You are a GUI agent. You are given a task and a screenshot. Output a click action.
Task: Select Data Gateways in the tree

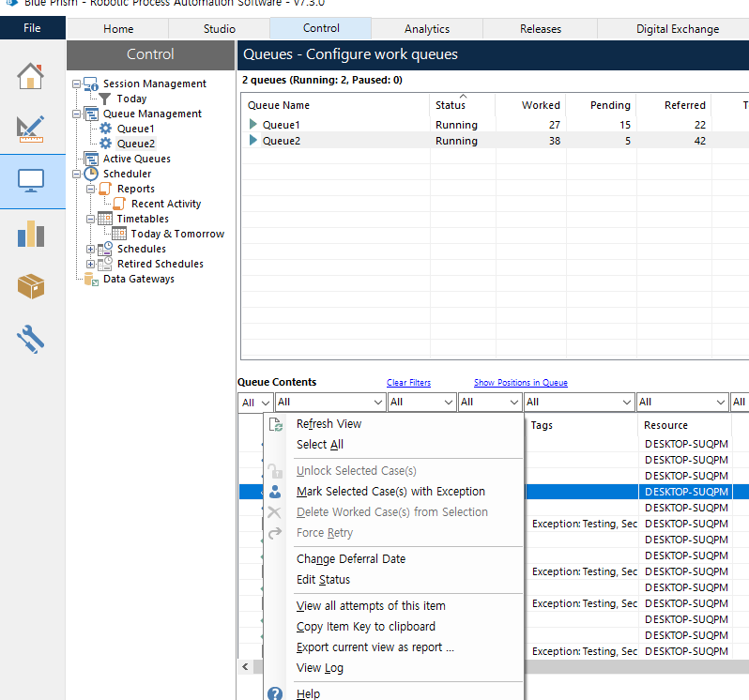coord(139,279)
